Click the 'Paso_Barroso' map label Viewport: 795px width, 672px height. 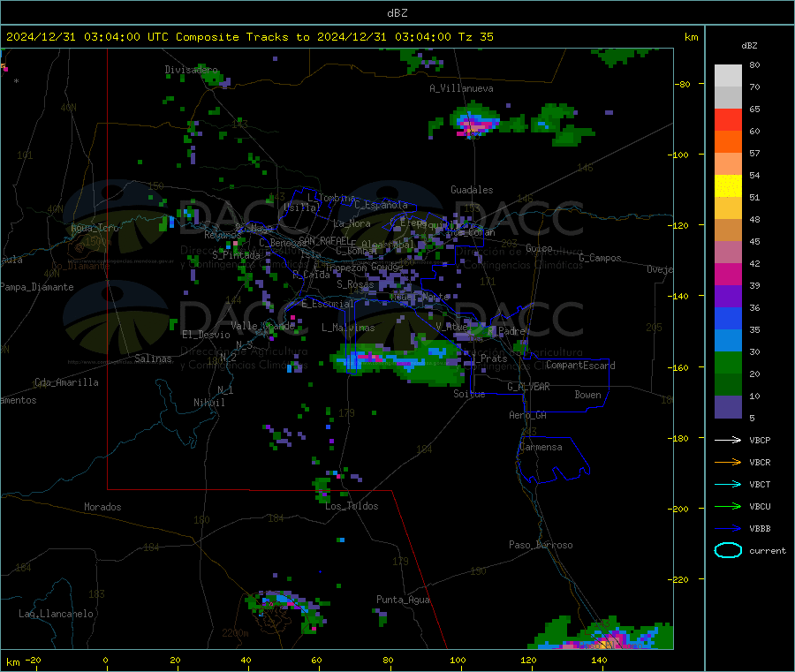coord(541,545)
